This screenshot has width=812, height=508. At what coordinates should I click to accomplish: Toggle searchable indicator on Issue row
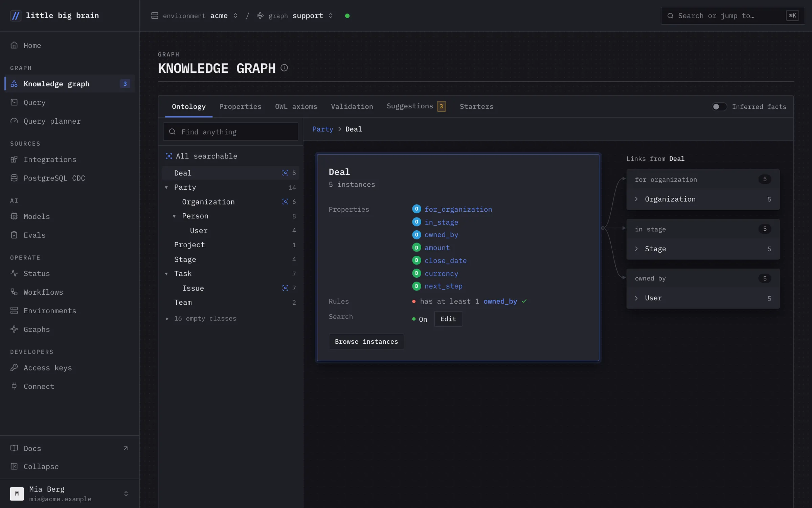point(285,288)
